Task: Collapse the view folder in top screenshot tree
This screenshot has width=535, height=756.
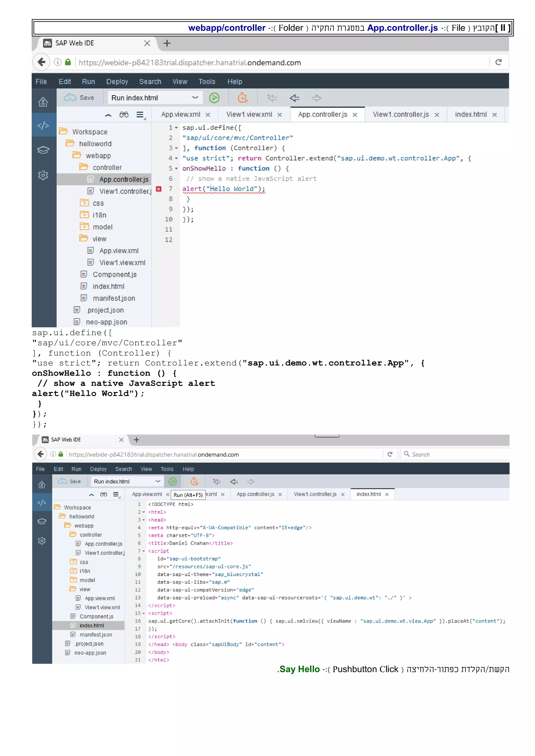Action: tap(84, 238)
